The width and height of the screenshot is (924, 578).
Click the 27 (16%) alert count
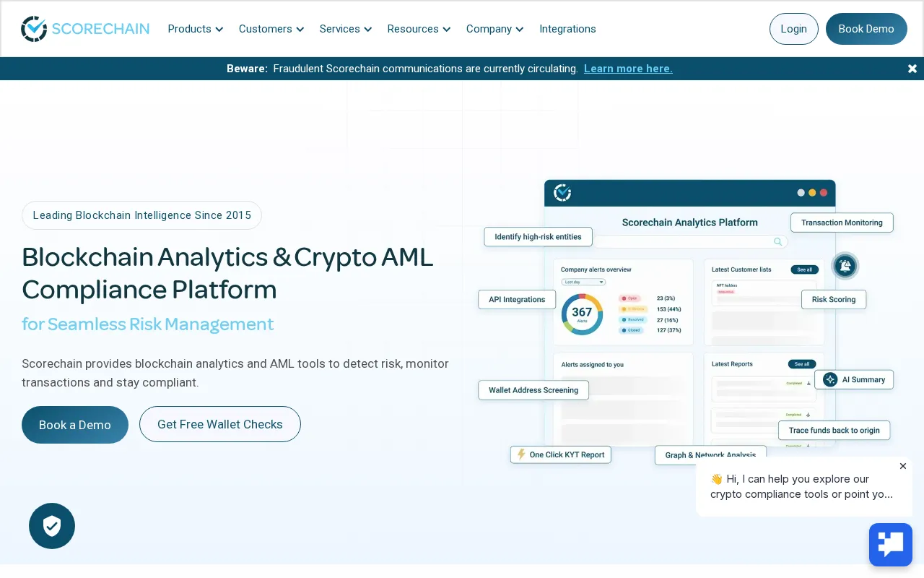pos(668,319)
